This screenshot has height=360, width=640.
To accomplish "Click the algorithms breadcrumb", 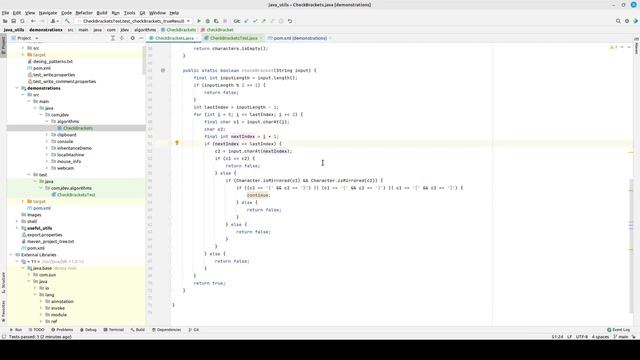I will [145, 30].
